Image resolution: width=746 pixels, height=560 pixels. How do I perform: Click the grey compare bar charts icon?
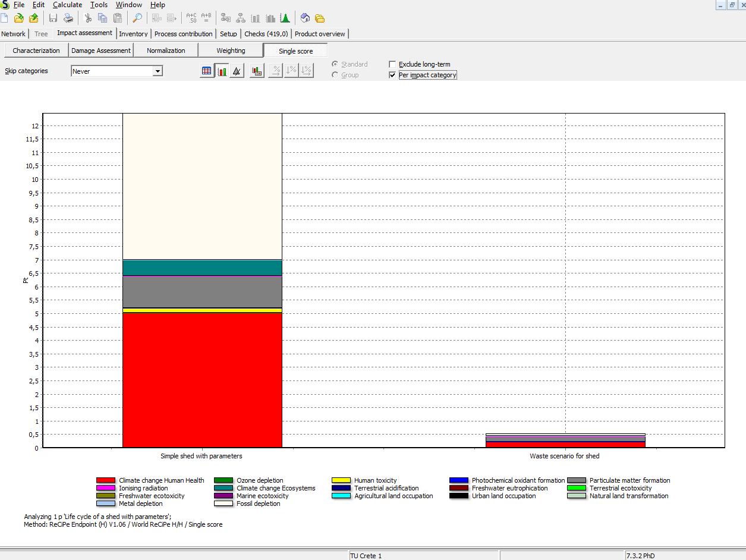click(271, 18)
